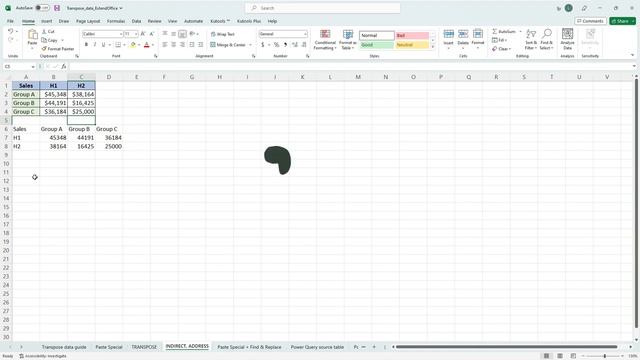Viewport: 640px width, 360px height.
Task: Open the File menu
Action: tap(10, 21)
